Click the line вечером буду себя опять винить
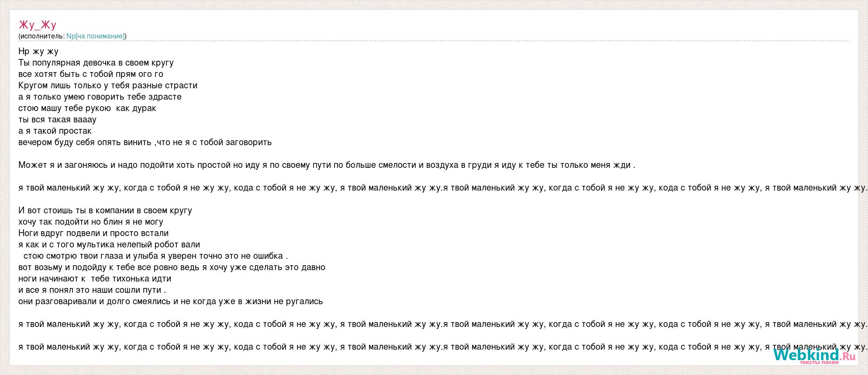Image resolution: width=868 pixels, height=375 pixels. tap(145, 142)
